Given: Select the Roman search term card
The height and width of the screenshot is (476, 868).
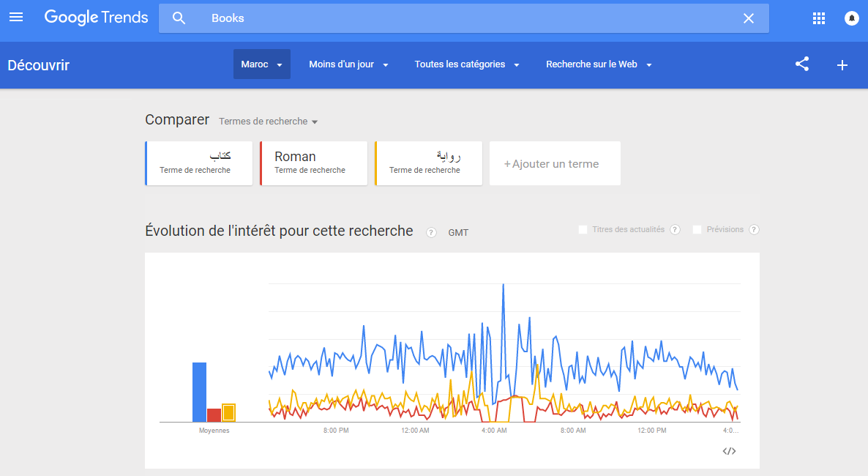Looking at the screenshot, I should click(x=313, y=163).
